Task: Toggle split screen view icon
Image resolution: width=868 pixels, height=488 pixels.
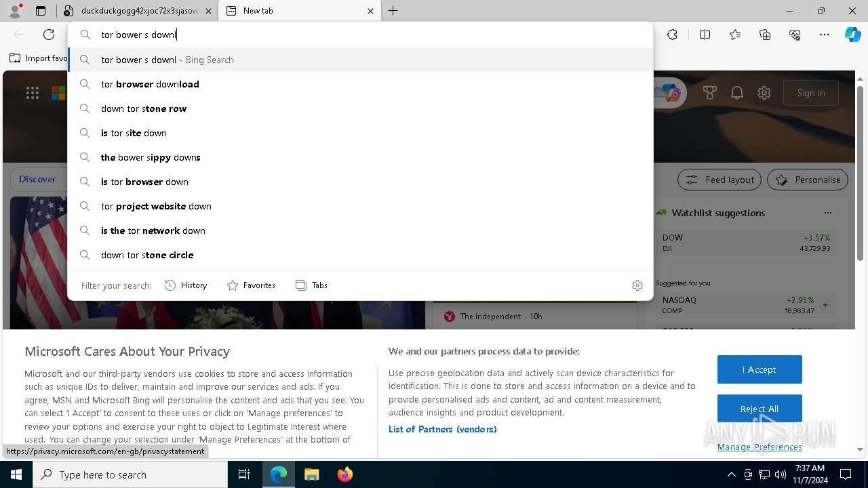Action: 705,35
